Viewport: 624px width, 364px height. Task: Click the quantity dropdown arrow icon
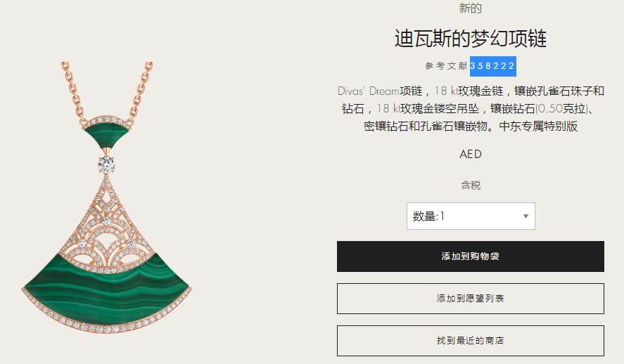pos(526,216)
